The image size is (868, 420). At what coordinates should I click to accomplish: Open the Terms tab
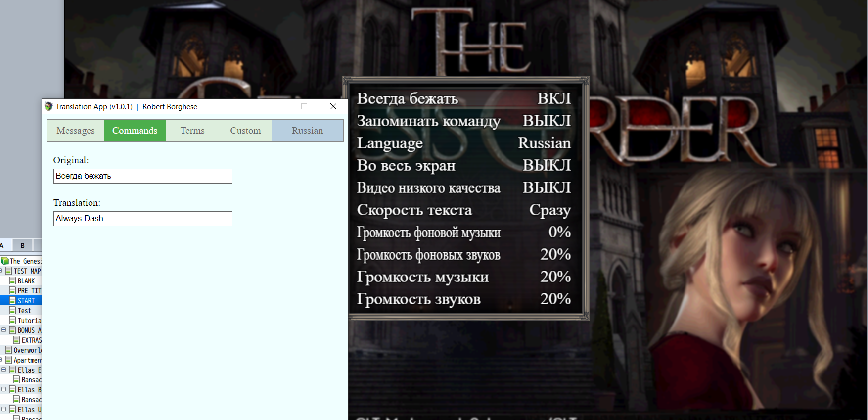[192, 131]
